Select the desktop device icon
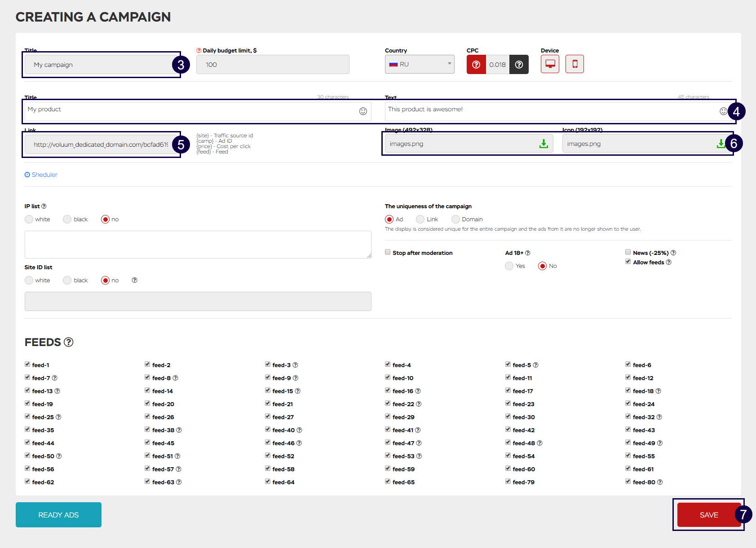Image resolution: width=756 pixels, height=548 pixels. click(550, 64)
